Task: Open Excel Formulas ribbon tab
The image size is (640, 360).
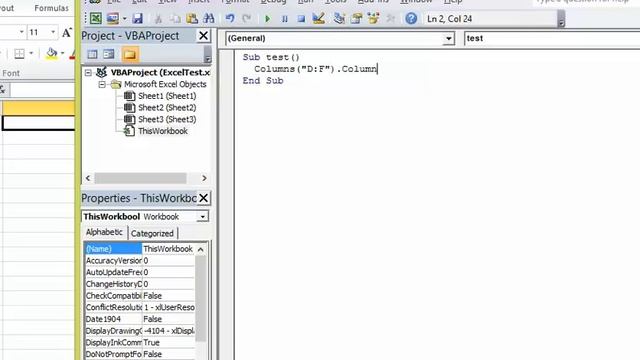Action: 51,8
